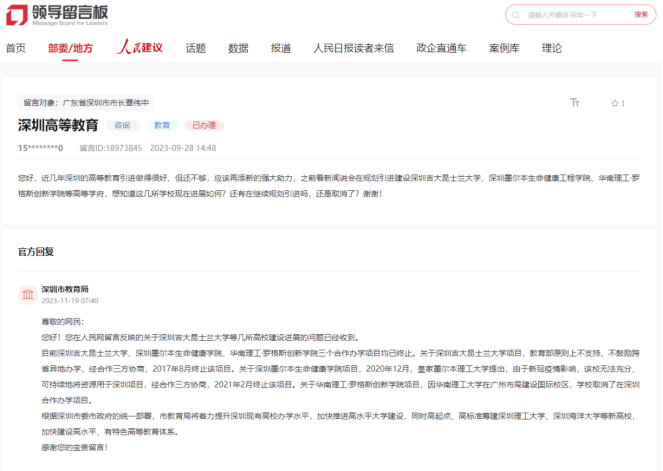Open the 人民建议 logo tab
This screenshot has width=663, height=471.
coord(140,48)
